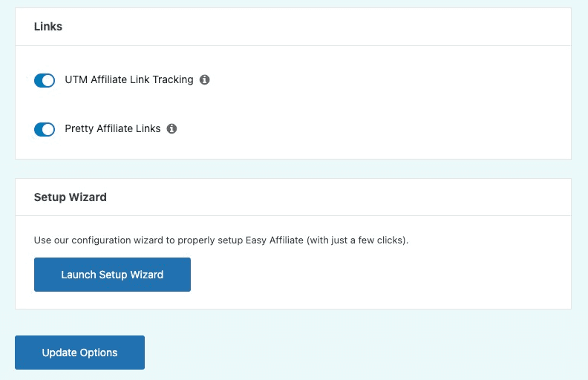This screenshot has width=588, height=380.
Task: Open info tooltip for UTM Affiliate Link Tracking
Action: coord(204,80)
